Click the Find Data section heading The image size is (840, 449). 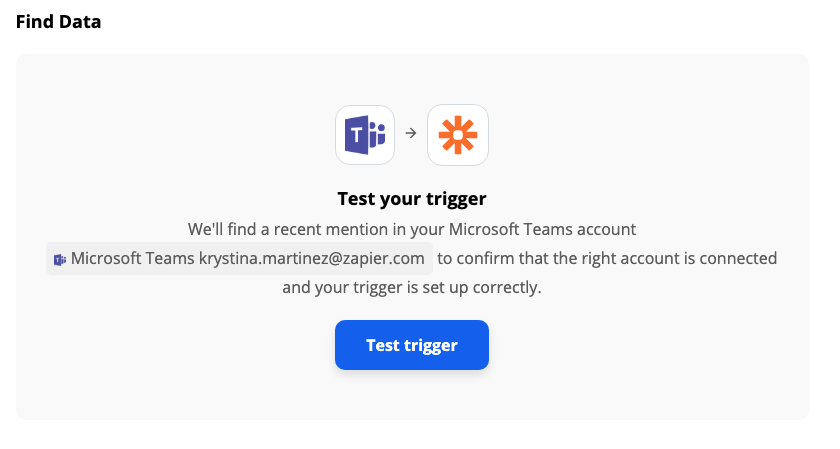click(58, 22)
